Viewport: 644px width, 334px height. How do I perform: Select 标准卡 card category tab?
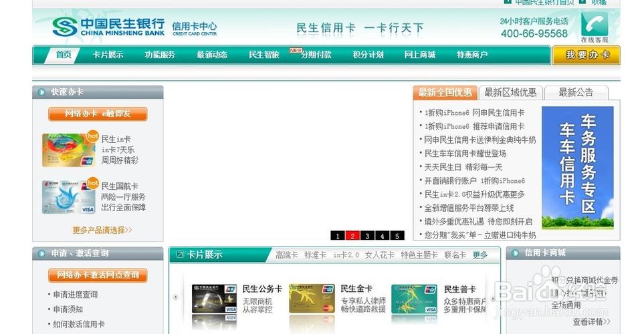click(x=316, y=255)
